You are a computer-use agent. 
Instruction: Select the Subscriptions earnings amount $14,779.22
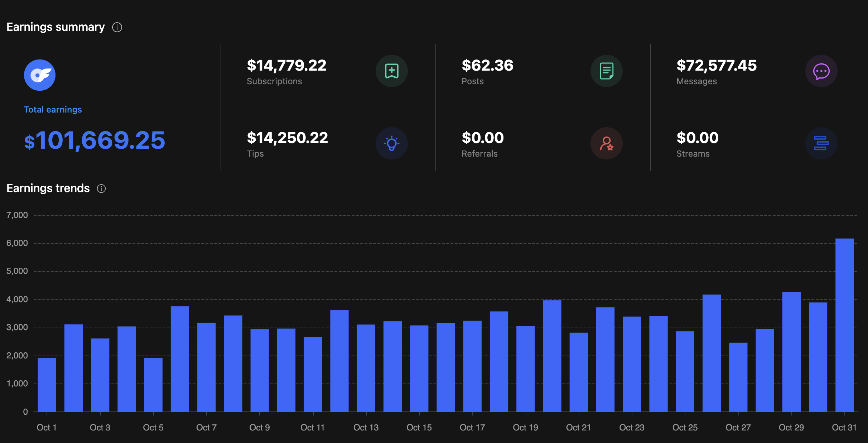pyautogui.click(x=286, y=66)
